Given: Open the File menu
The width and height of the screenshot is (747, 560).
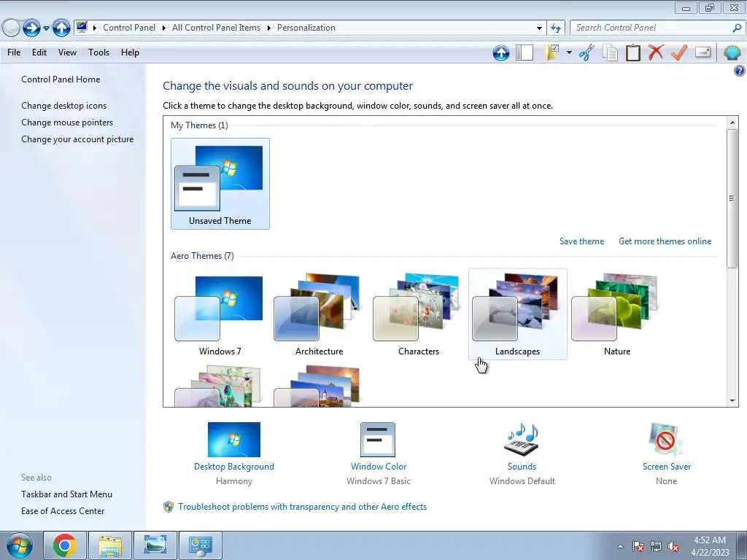Looking at the screenshot, I should click(14, 52).
